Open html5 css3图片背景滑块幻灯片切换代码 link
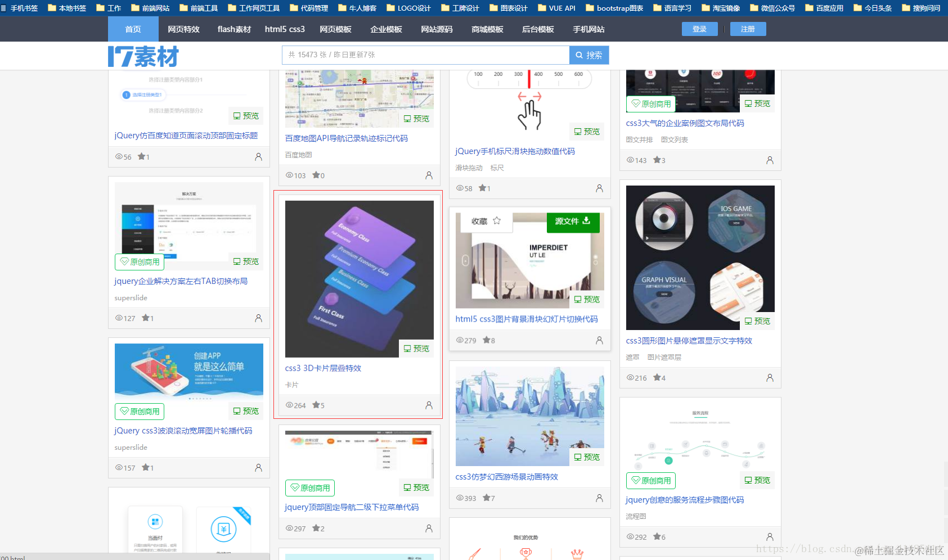This screenshot has height=560, width=948. (527, 319)
